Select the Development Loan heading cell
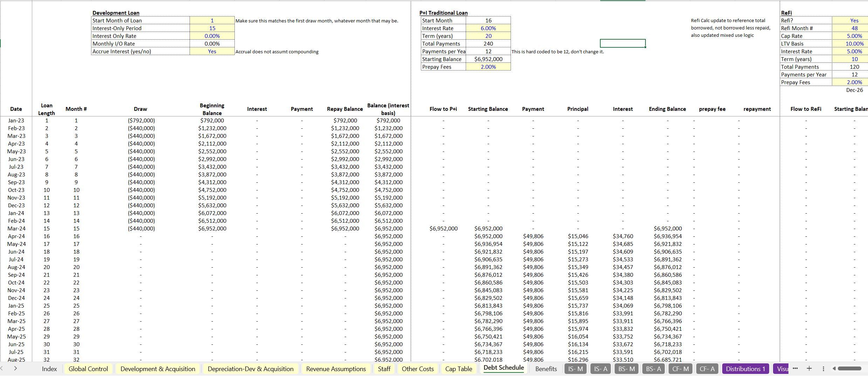The image size is (868, 376). (x=116, y=13)
